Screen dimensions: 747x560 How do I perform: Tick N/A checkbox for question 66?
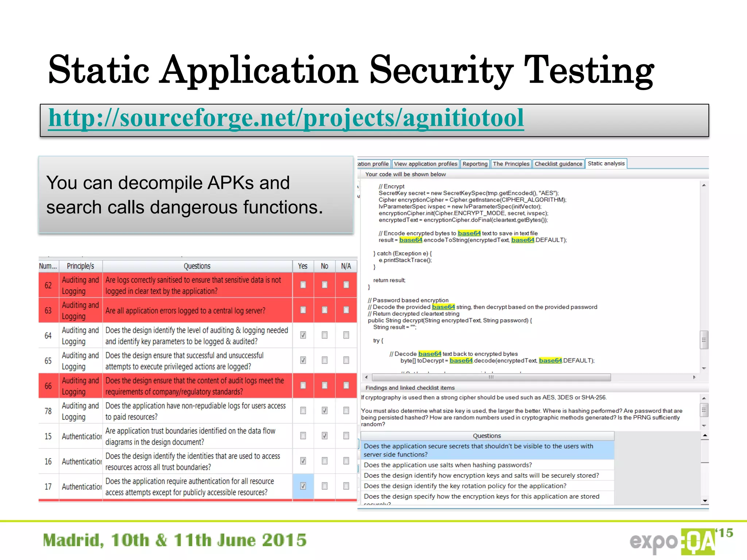[346, 385]
